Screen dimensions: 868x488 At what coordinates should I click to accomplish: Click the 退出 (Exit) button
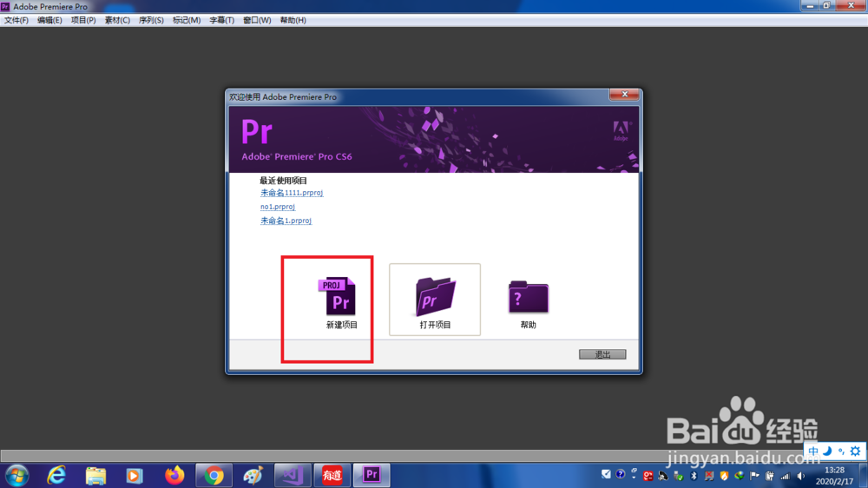(x=602, y=354)
